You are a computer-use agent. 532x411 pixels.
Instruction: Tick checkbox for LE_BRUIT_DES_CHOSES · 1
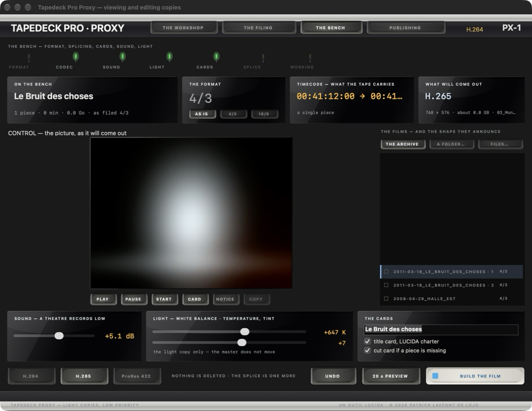point(386,272)
